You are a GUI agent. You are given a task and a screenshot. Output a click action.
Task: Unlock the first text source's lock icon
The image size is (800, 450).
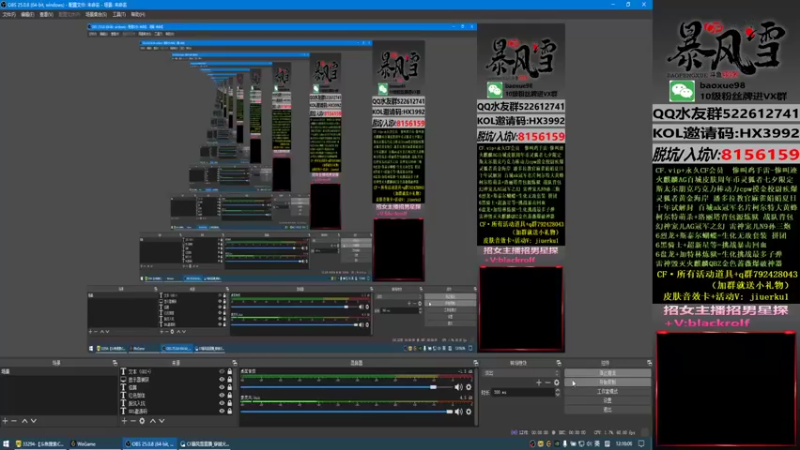(230, 371)
